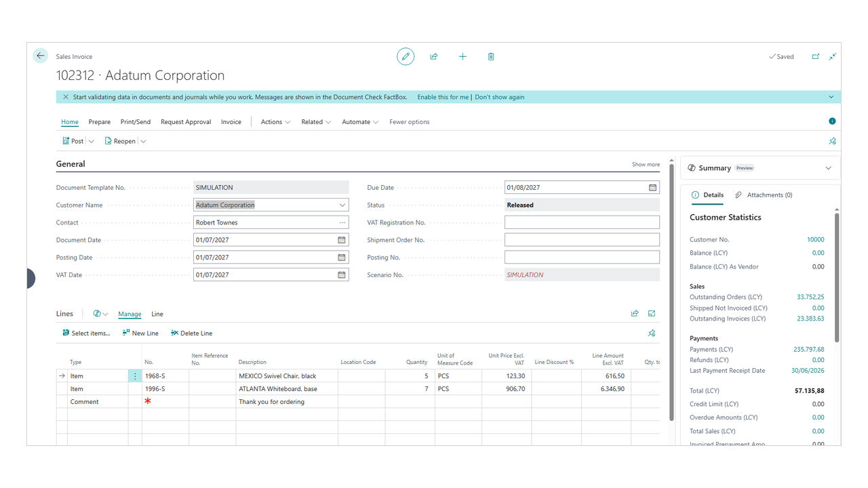Open Document Date calendar picker

(342, 240)
